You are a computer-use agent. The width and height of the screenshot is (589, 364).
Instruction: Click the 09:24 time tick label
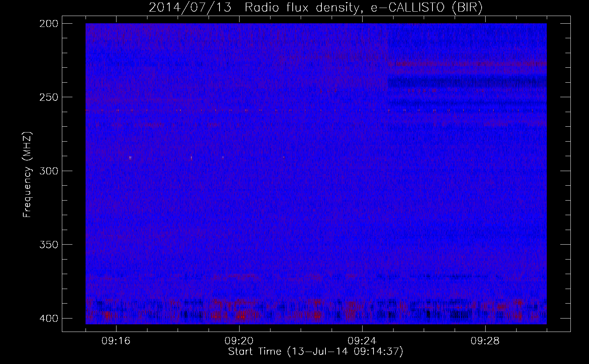coord(362,341)
